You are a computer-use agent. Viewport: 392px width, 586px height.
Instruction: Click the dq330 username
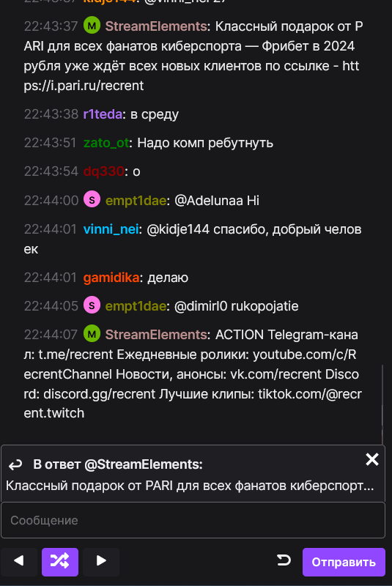[x=103, y=171]
